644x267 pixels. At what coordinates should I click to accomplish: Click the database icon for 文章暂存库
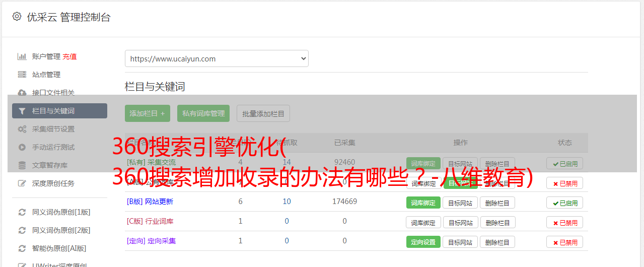tap(22, 165)
